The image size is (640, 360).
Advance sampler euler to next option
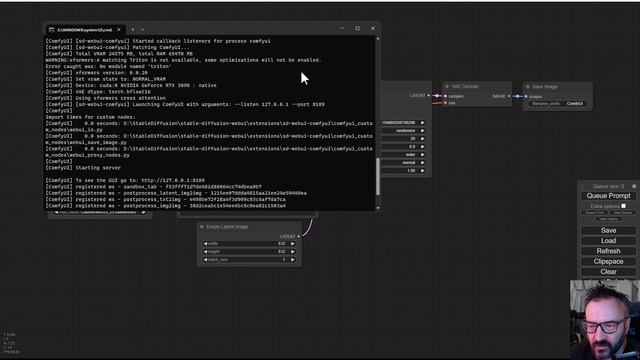click(422, 155)
